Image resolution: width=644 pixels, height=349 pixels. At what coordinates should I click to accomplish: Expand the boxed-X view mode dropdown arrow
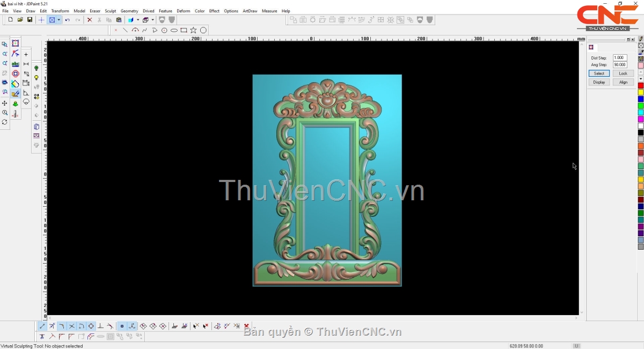58,20
